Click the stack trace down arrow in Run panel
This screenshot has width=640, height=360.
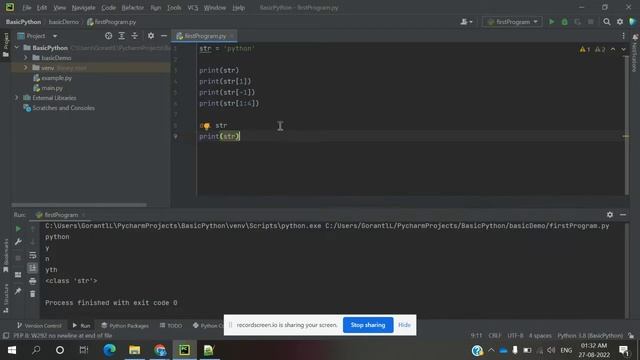pos(33,242)
